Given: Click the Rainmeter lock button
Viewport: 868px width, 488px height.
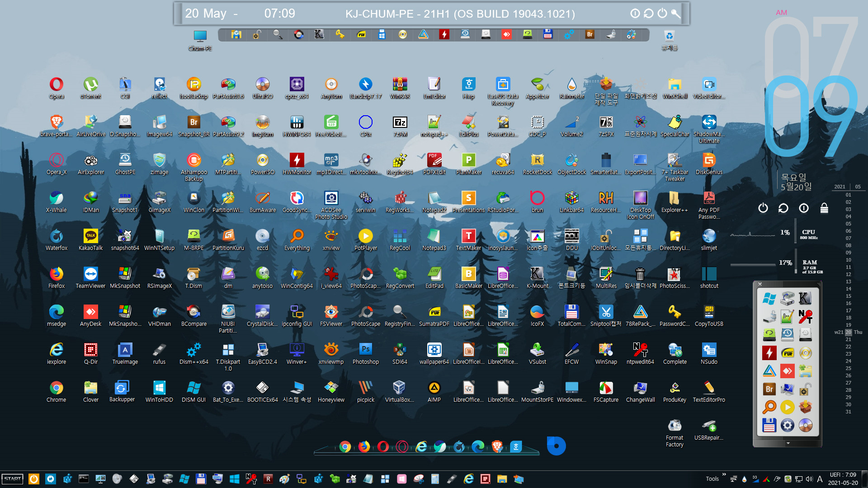Looking at the screenshot, I should (824, 208).
